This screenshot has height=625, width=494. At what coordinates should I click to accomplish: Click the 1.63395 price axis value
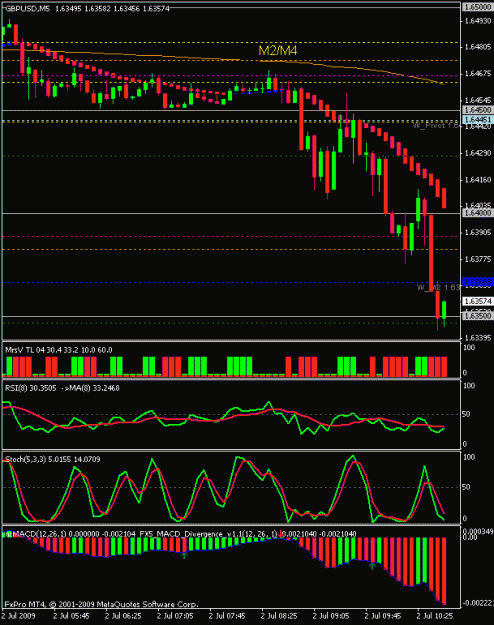click(478, 338)
